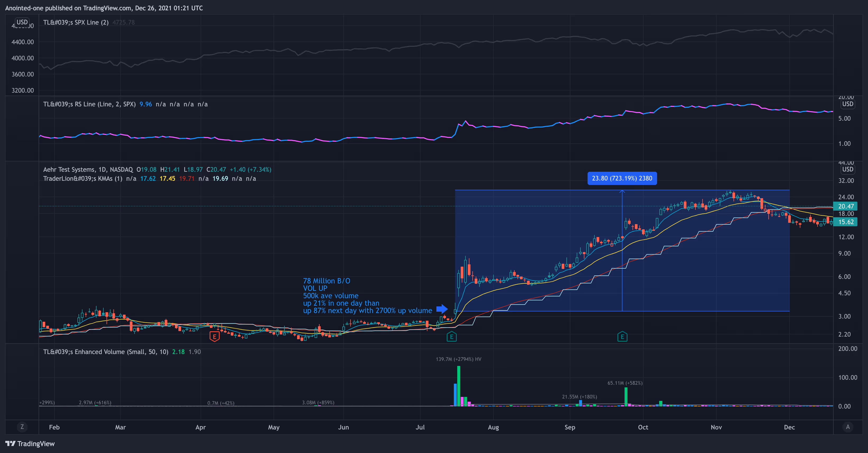Click the red earnings E marker in April
Viewport: 868px width, 453px height.
click(214, 336)
